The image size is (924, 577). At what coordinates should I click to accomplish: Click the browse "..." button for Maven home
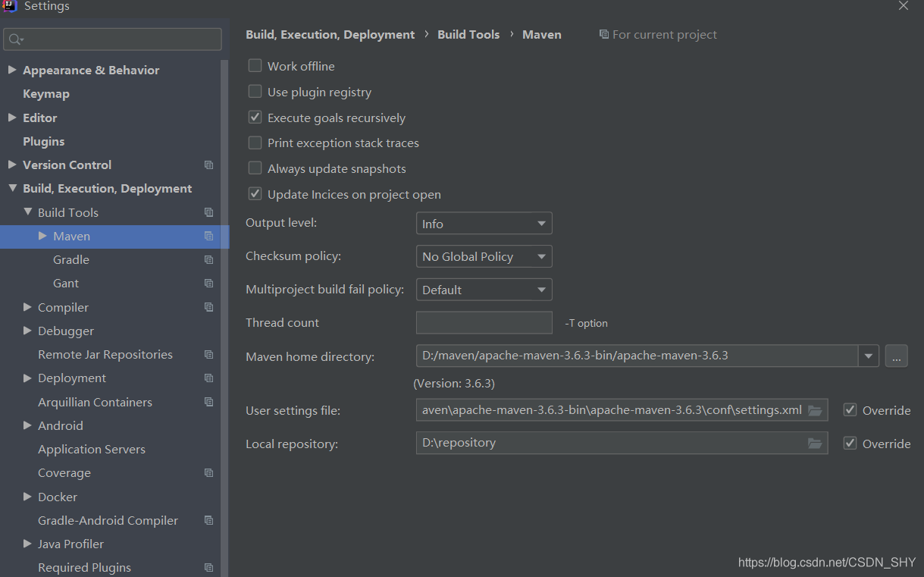[896, 356]
